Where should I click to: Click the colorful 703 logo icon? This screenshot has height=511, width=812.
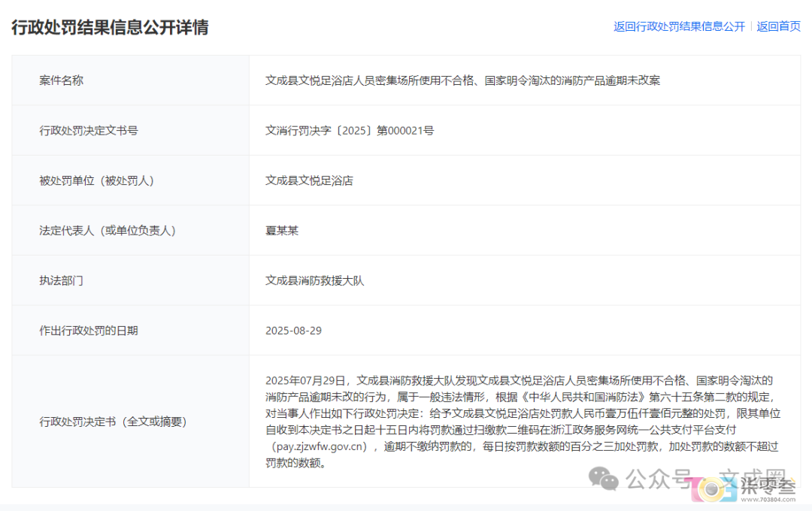point(710,490)
